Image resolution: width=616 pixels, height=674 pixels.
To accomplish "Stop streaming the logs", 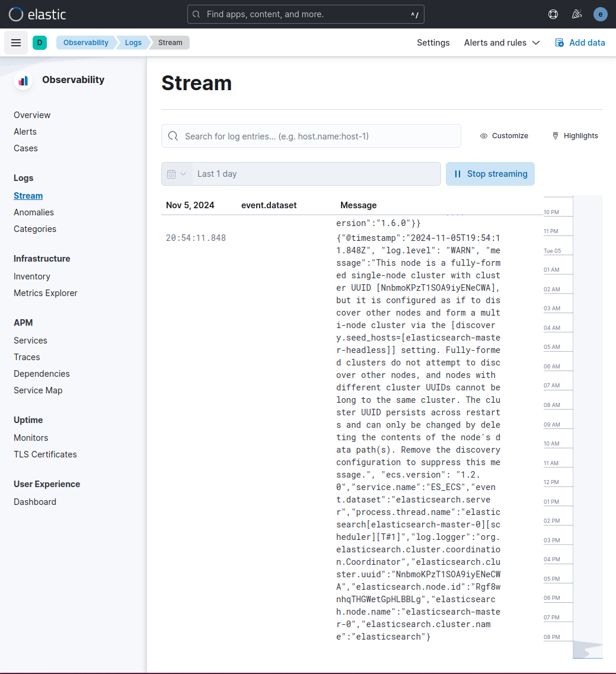I will tap(490, 174).
